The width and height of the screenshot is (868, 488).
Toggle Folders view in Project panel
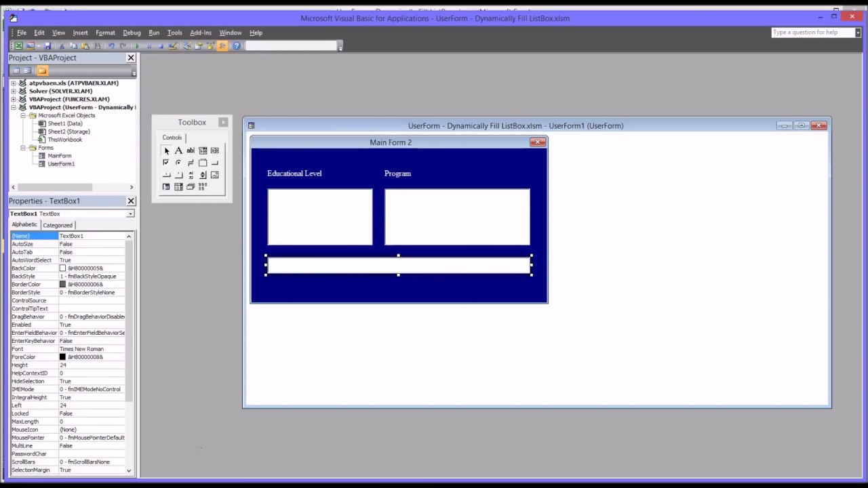tap(42, 71)
